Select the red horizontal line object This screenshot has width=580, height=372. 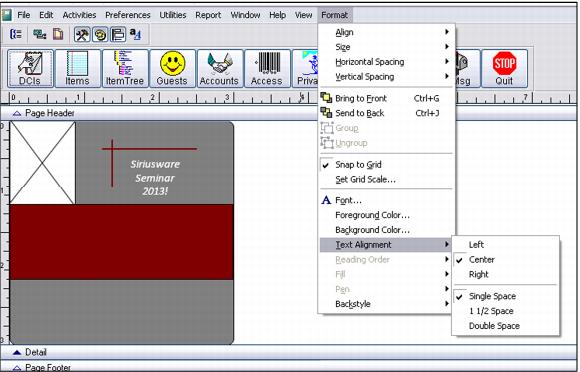pos(149,149)
